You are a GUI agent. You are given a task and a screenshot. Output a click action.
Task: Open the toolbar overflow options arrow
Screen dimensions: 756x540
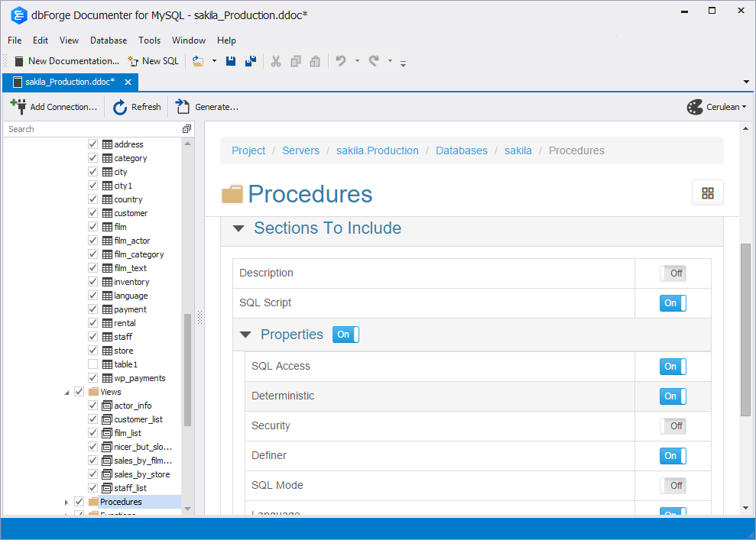tap(403, 63)
